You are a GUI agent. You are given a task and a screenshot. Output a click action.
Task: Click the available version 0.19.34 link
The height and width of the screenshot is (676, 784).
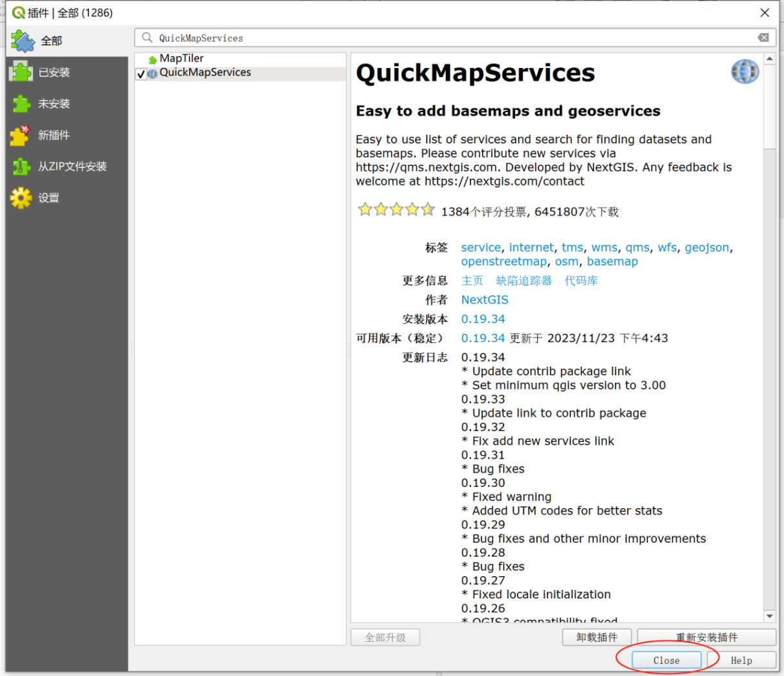click(483, 338)
